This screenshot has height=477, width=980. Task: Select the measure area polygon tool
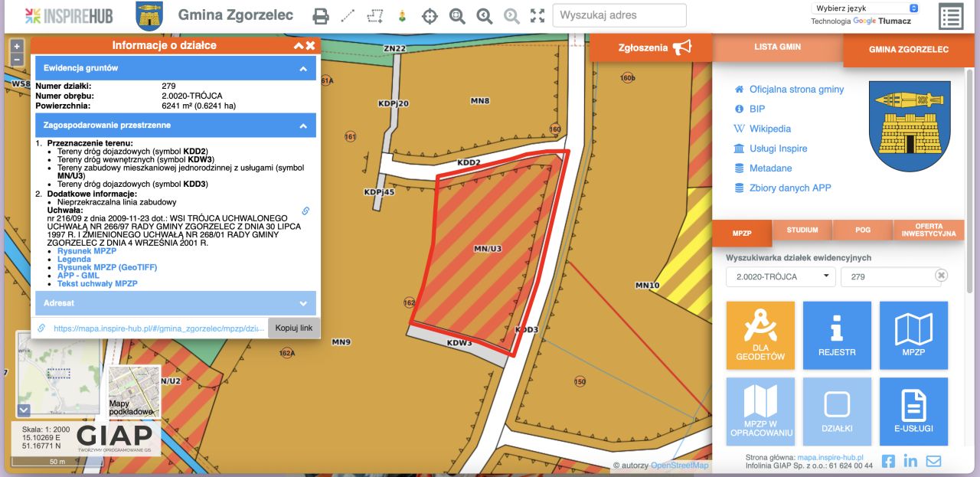click(x=374, y=15)
